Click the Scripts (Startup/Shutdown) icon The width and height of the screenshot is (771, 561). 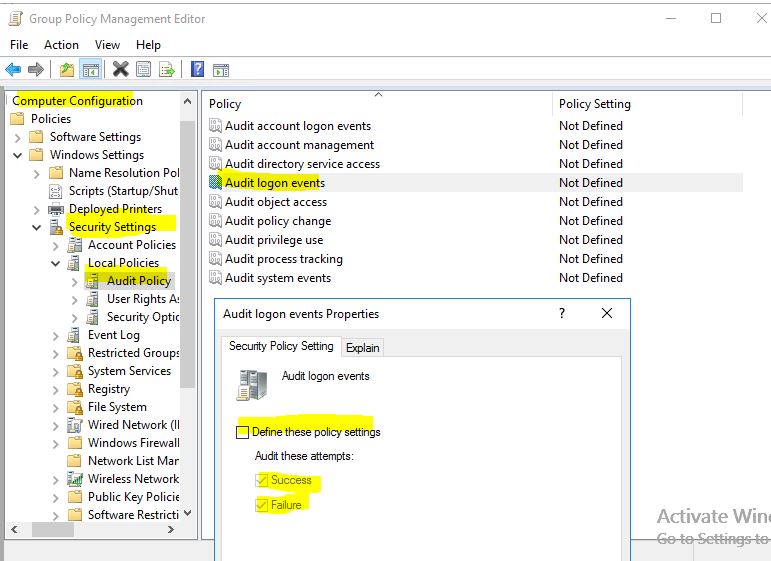[56, 191]
